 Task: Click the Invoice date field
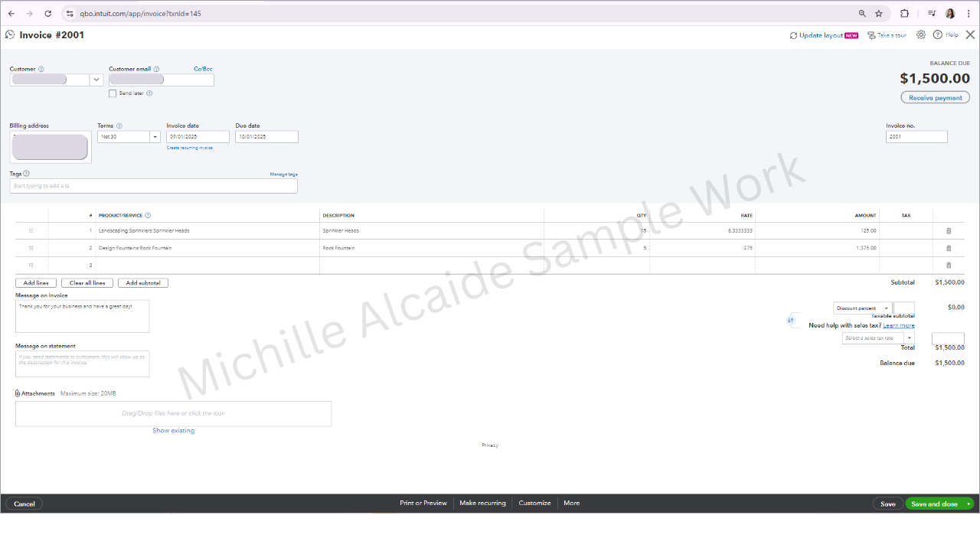point(198,137)
